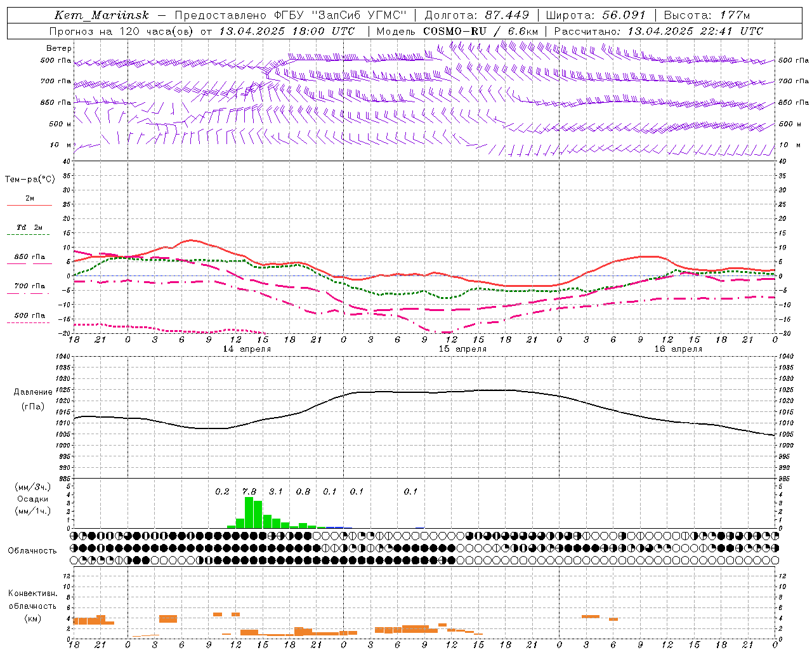Click the Долгота: 87.449 value

[x=476, y=15]
